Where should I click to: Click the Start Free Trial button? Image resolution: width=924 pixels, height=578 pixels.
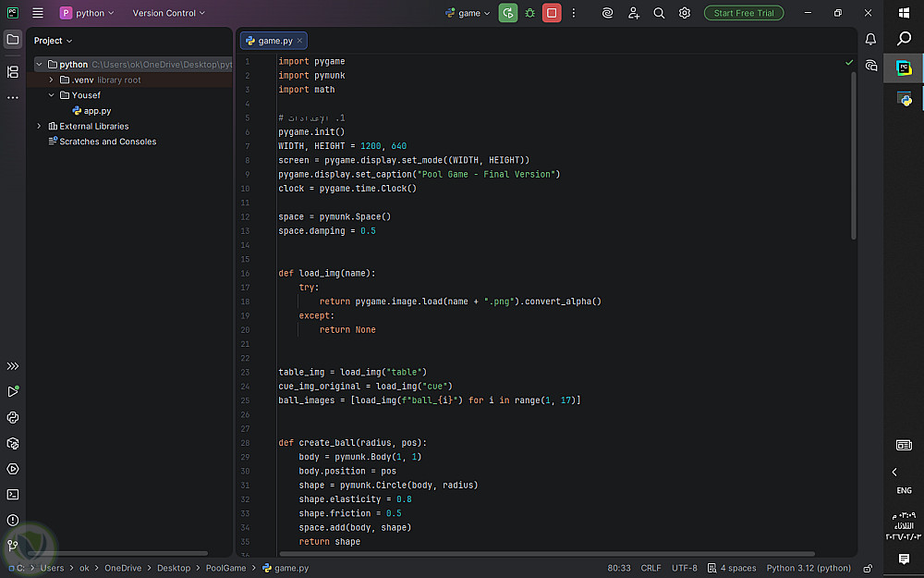[743, 13]
